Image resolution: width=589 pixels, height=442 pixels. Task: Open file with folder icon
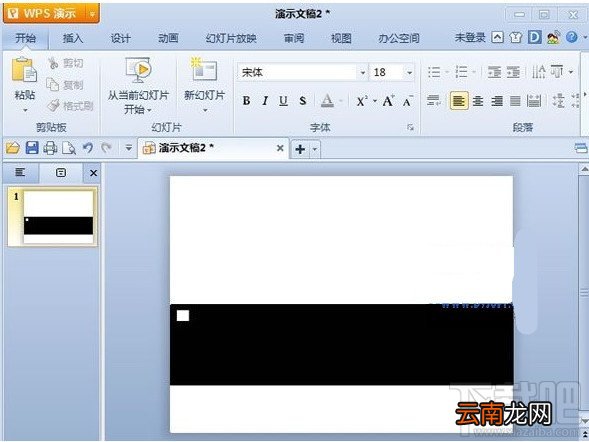[x=13, y=148]
